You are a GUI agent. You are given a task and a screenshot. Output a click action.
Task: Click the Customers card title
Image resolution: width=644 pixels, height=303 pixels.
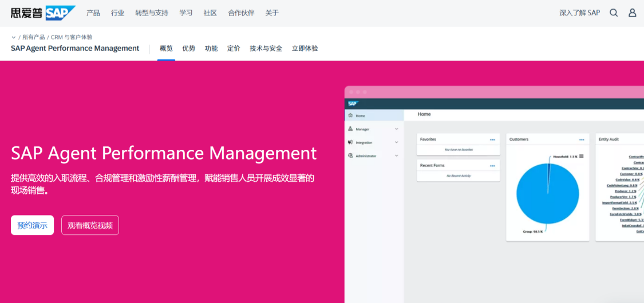tap(519, 139)
